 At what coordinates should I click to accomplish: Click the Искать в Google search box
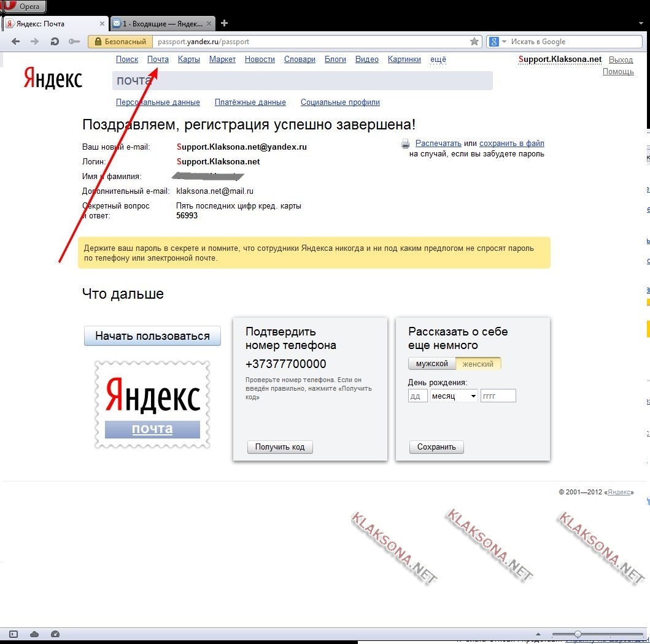tap(575, 42)
